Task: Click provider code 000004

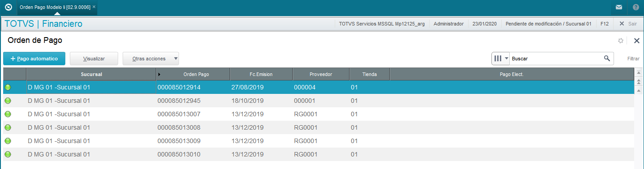Action: point(305,87)
